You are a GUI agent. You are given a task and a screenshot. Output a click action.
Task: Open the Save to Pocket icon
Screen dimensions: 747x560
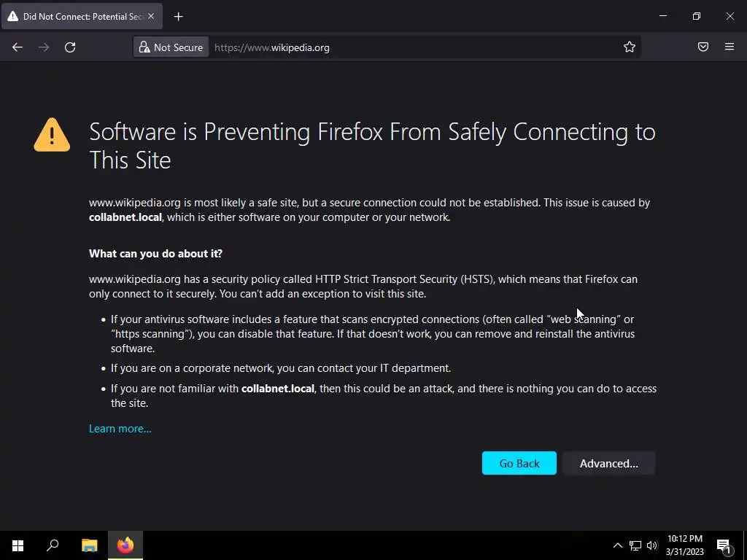[703, 47]
